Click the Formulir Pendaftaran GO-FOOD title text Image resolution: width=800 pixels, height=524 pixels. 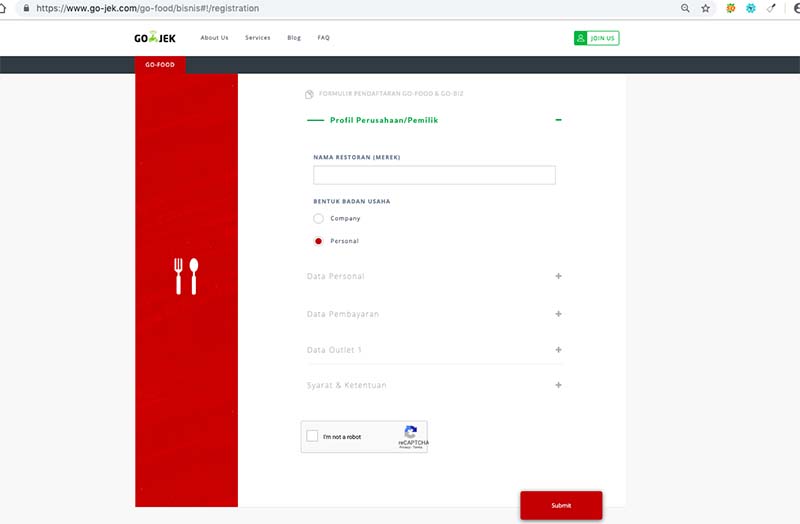[391, 93]
